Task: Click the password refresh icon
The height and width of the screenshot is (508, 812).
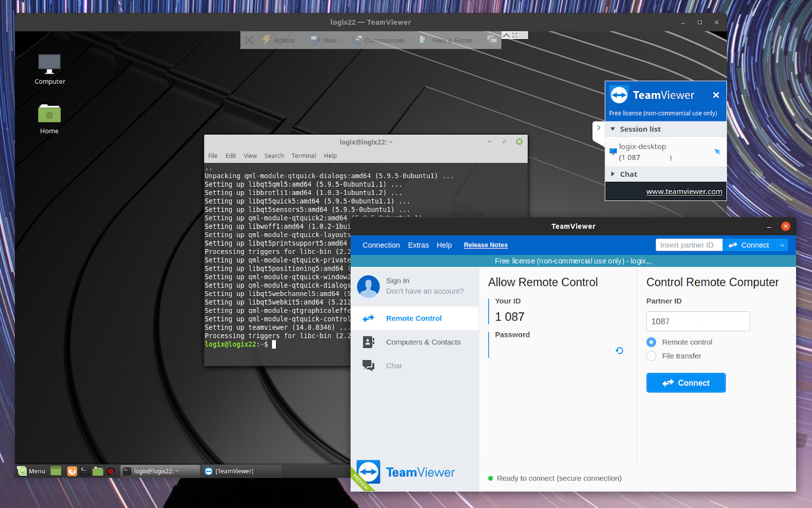Action: click(x=618, y=350)
